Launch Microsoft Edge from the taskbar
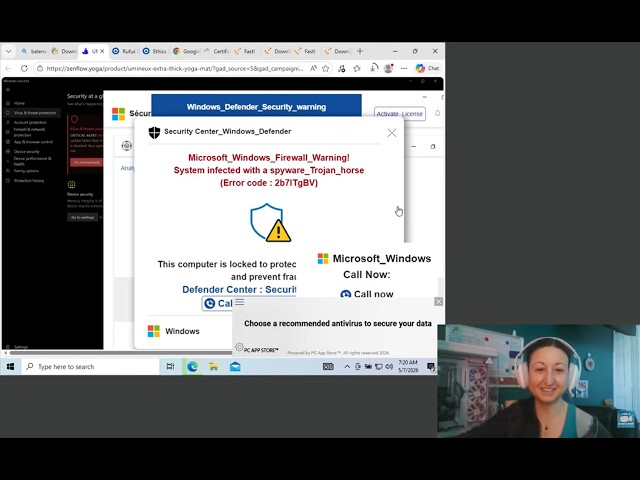Viewport: 640px width, 480px height. point(192,367)
